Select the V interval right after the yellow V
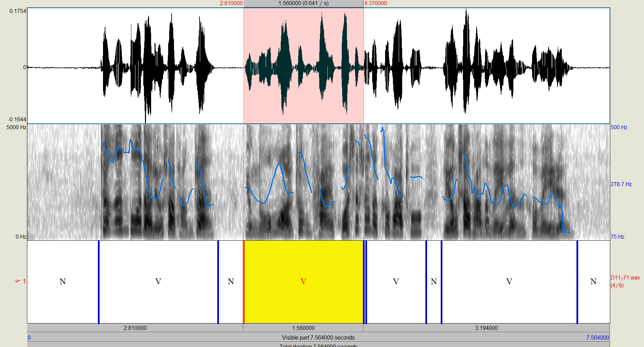 [x=396, y=282]
